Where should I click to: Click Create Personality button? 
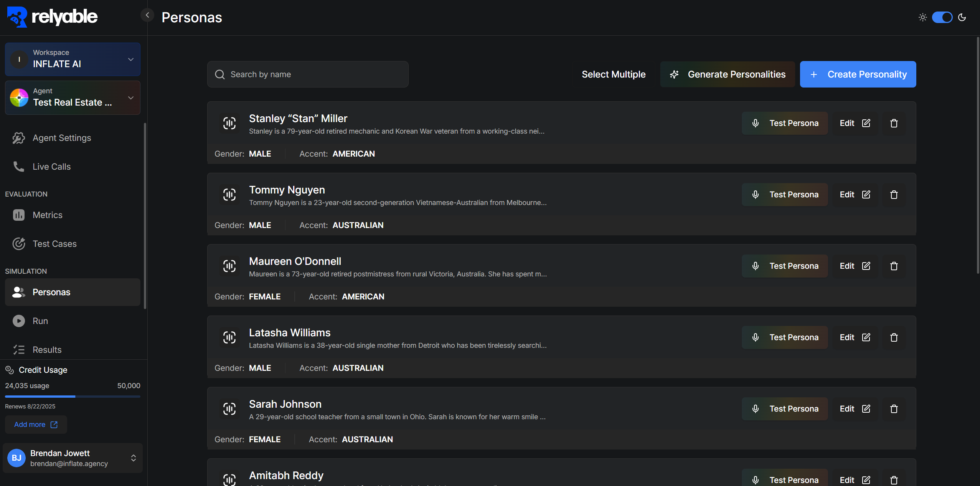point(858,74)
